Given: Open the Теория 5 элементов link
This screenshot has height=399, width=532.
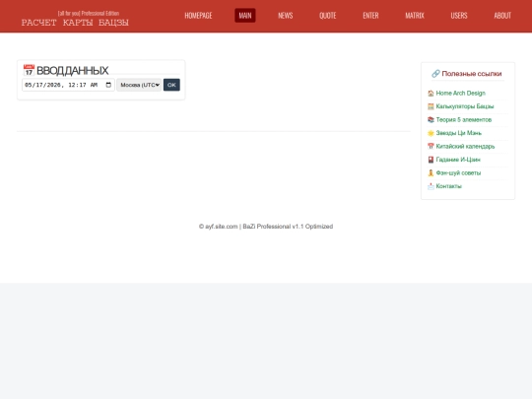Looking at the screenshot, I should [x=464, y=119].
